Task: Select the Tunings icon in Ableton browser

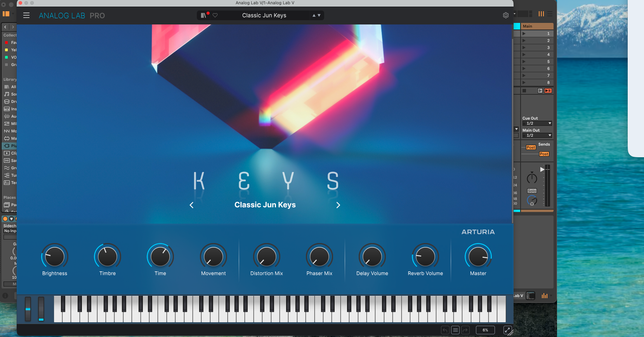Action: point(7,175)
